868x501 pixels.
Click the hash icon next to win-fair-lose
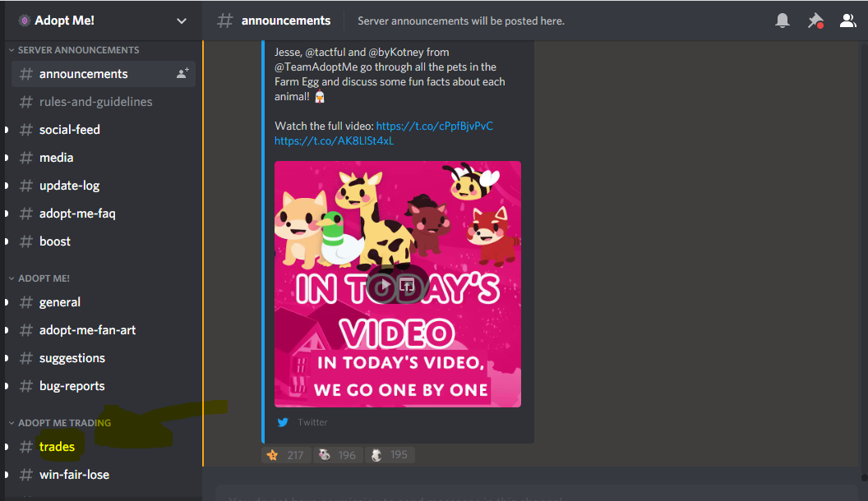coord(26,475)
